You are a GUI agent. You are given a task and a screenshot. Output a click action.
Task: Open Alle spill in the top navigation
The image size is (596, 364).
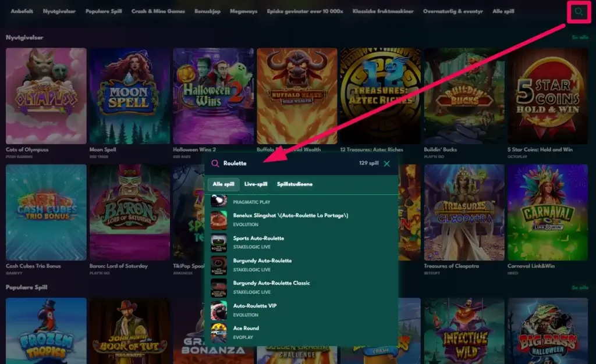pyautogui.click(x=503, y=12)
